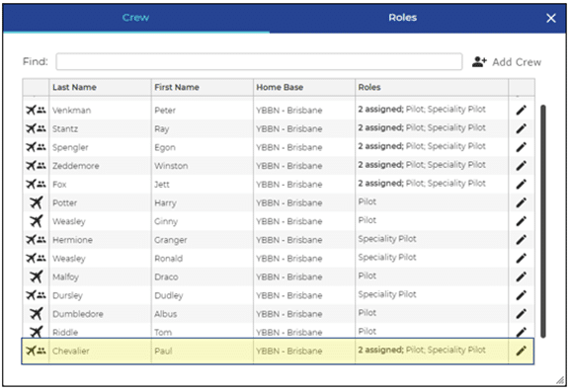Click plane and group icon for Hermione
Screen dimensions: 571x392
tap(36, 240)
